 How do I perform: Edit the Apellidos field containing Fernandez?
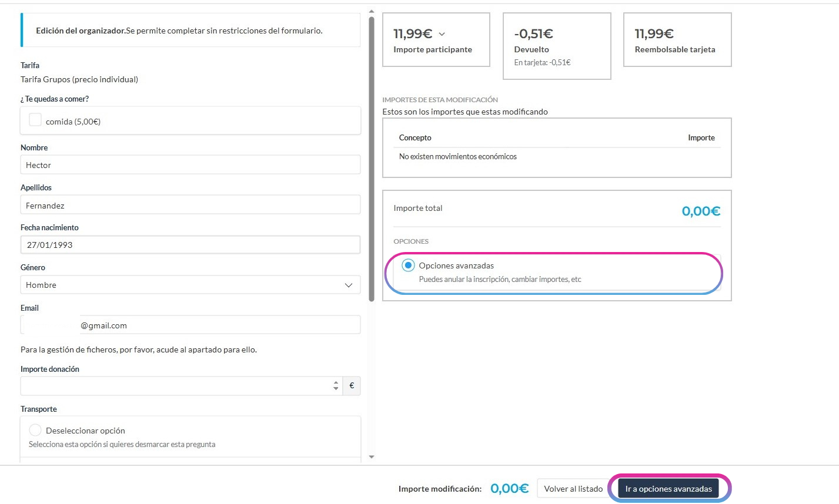point(190,205)
